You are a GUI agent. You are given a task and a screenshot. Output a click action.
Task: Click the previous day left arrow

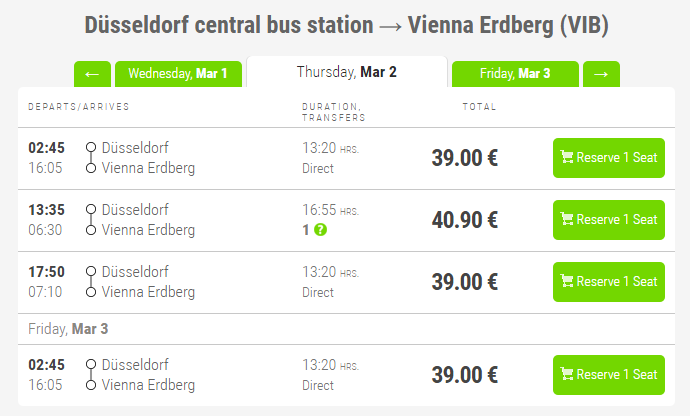click(x=92, y=74)
